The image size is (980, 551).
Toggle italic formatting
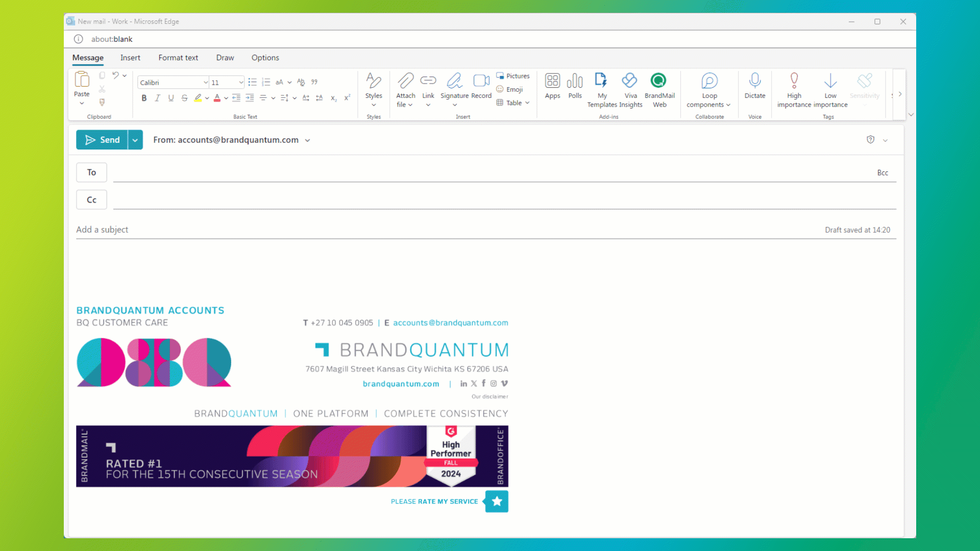point(157,98)
